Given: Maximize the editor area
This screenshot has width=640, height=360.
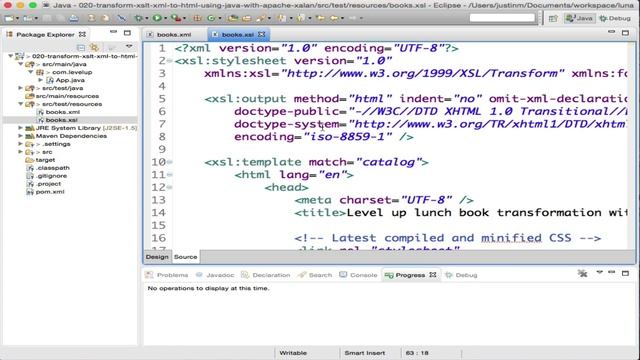Looking at the screenshot, I should coord(625,32).
